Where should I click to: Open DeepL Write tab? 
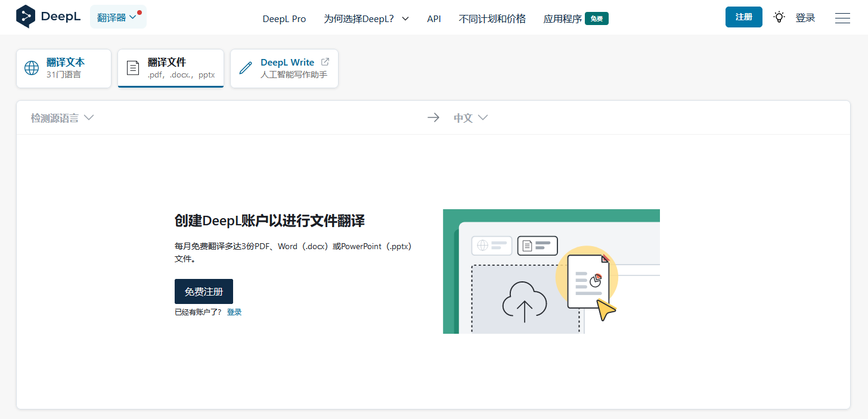[284, 68]
